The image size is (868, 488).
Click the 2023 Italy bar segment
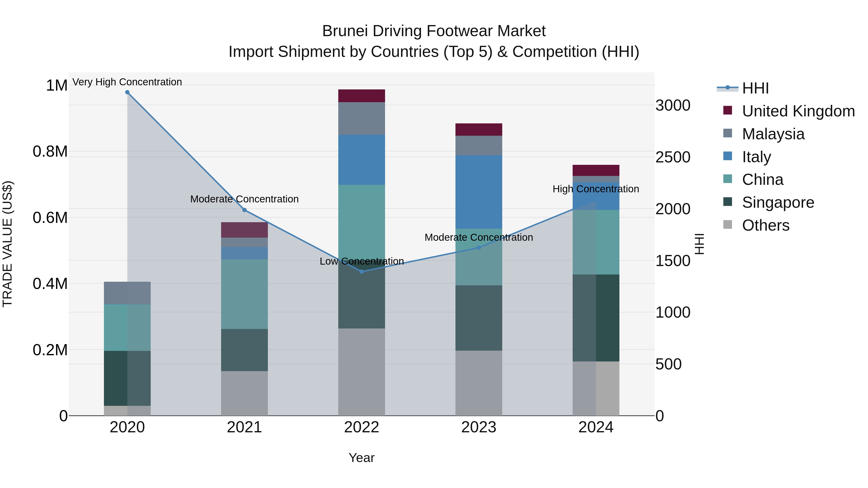coord(479,192)
